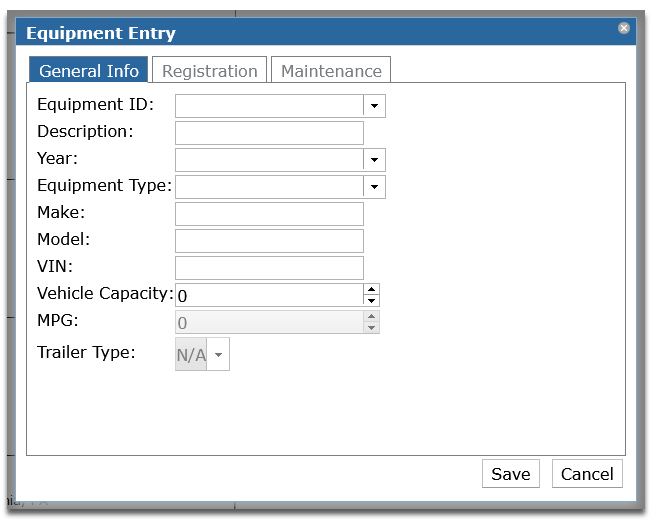655x522 pixels.
Task: Focus the Make text field
Action: 269,214
